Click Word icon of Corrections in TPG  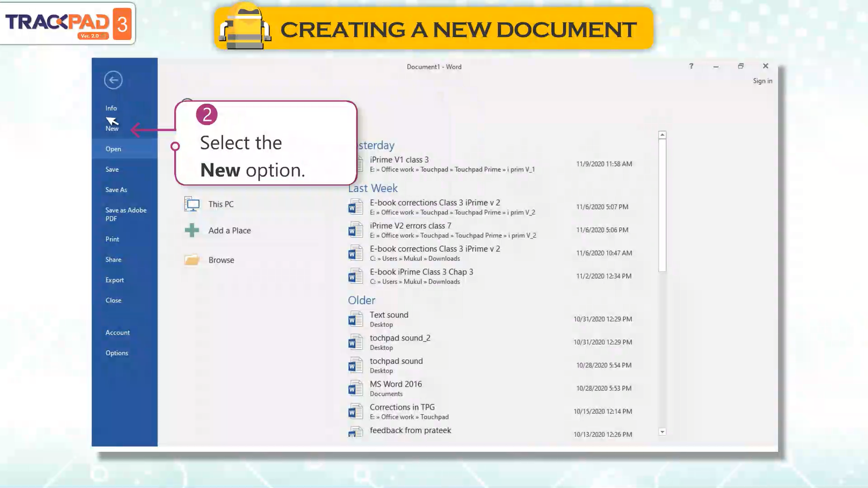click(x=355, y=412)
